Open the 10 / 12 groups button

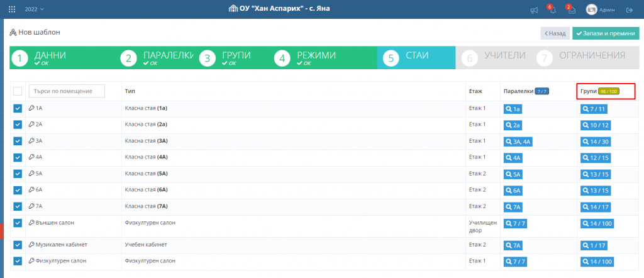pyautogui.click(x=595, y=126)
